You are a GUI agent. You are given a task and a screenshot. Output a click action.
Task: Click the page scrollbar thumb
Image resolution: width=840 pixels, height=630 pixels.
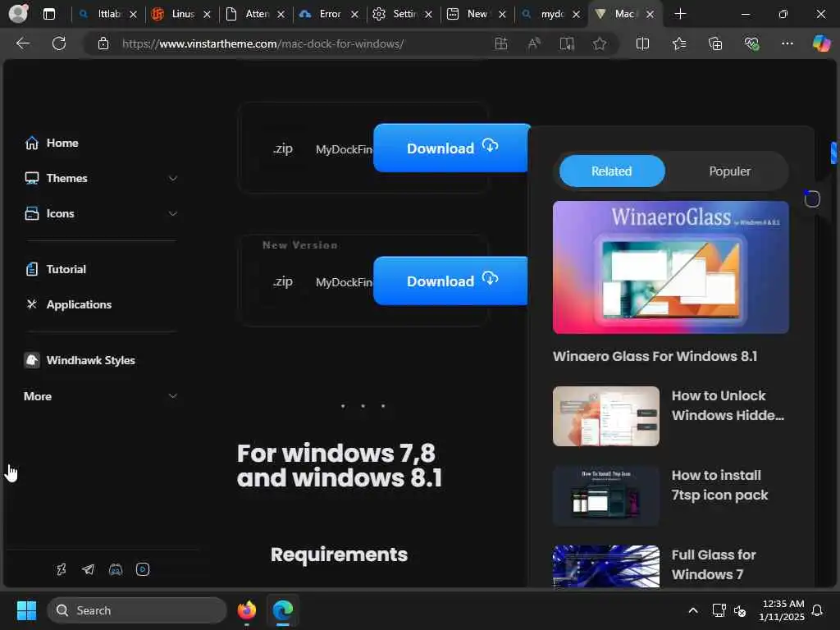[x=833, y=153]
